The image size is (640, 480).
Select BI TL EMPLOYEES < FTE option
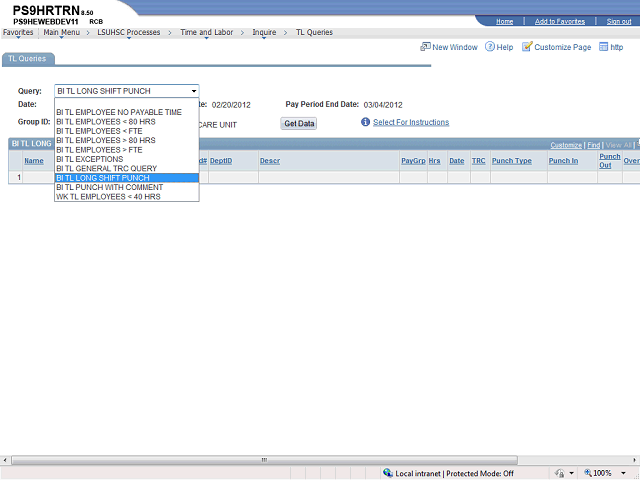[127, 131]
